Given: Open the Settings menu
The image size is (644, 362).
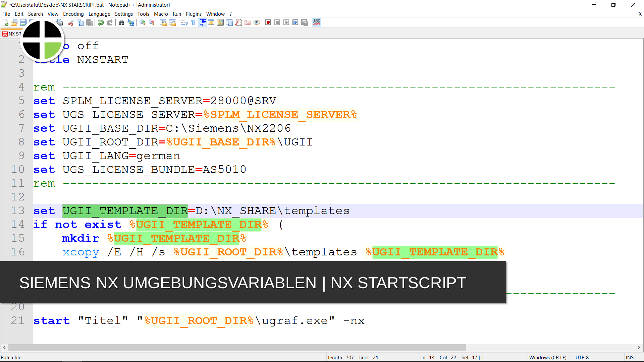Looking at the screenshot, I should tap(124, 14).
